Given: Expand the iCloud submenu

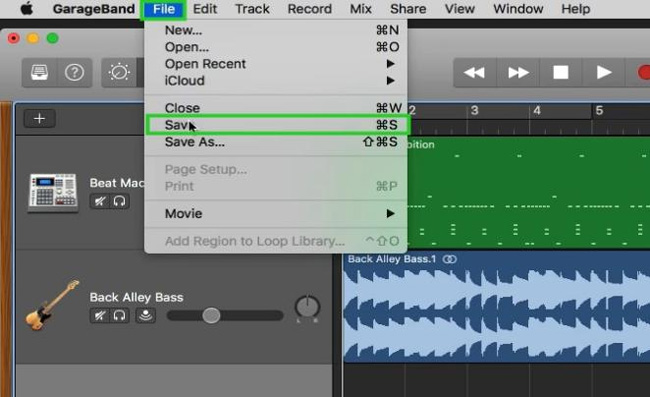Looking at the screenshot, I should (276, 81).
